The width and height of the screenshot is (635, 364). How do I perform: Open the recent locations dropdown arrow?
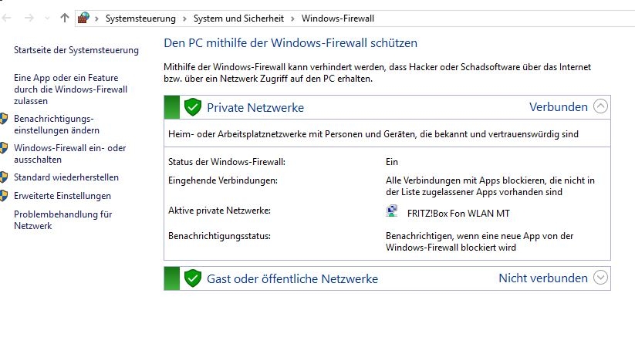click(x=47, y=18)
